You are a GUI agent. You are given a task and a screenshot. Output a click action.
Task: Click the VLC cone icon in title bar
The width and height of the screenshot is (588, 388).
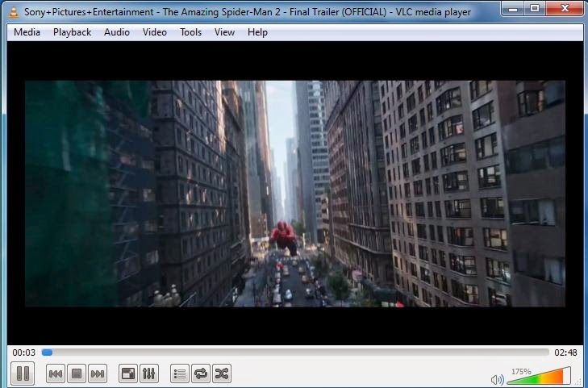(14, 12)
